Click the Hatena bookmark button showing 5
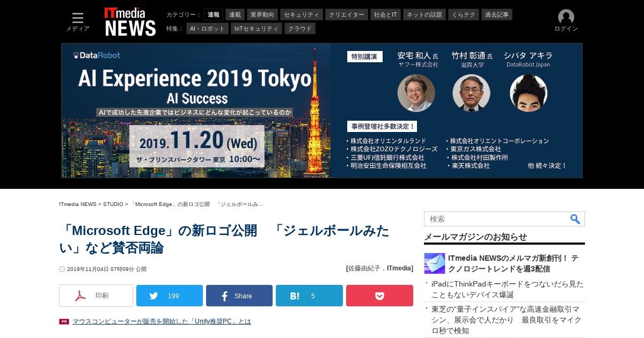The width and height of the screenshot is (644, 338). coord(309,296)
